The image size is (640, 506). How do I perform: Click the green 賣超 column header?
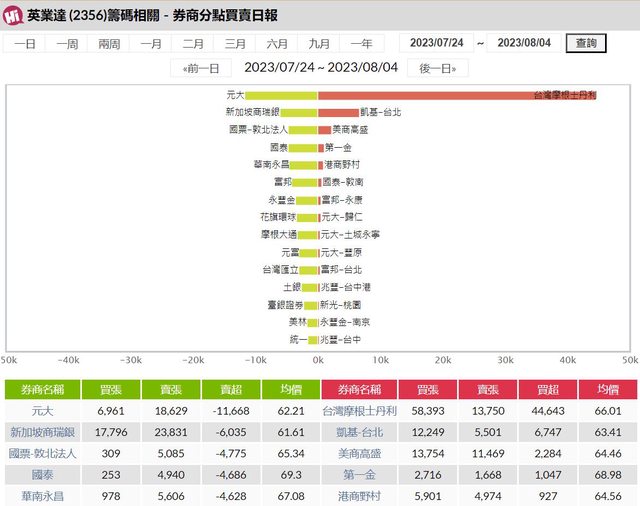pos(231,389)
